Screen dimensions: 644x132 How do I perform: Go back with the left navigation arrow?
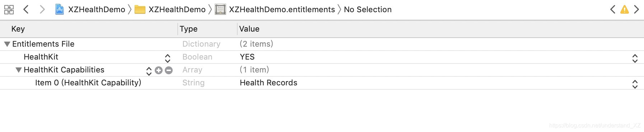[x=26, y=9]
